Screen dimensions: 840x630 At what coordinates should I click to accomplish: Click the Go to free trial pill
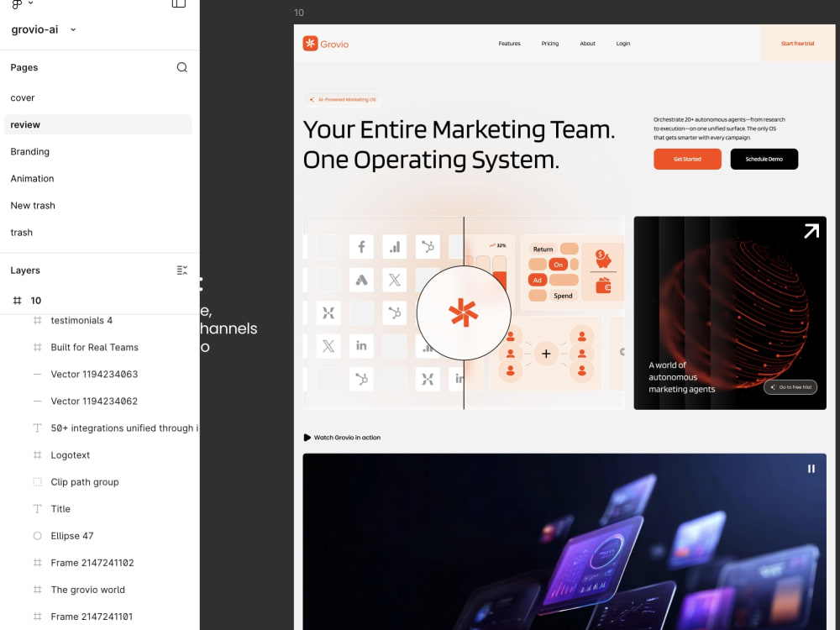(x=790, y=386)
